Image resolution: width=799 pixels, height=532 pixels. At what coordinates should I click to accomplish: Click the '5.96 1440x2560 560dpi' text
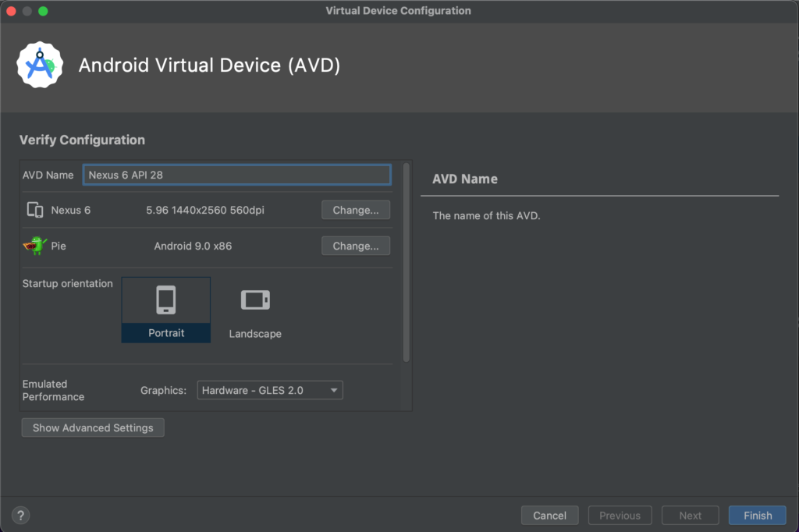coord(205,210)
